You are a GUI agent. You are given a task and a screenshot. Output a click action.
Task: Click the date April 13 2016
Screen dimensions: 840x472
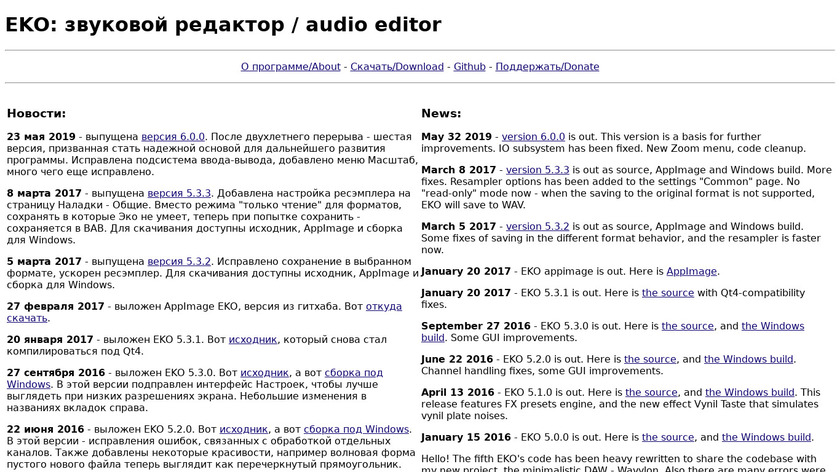458,393
